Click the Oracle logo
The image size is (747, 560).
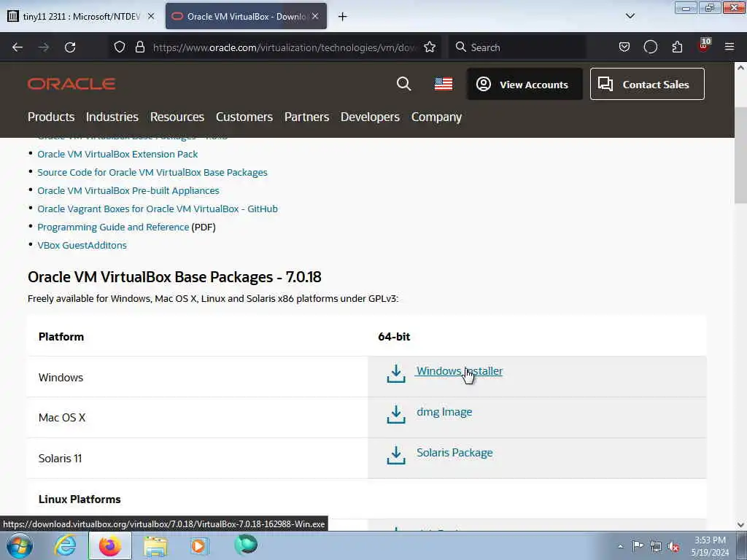tap(71, 85)
